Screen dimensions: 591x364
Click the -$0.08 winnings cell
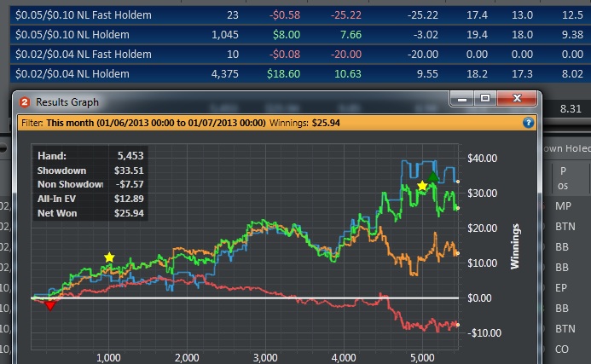[285, 55]
